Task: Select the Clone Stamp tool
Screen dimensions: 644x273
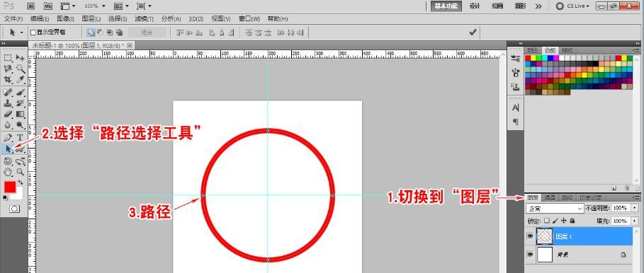Action: tap(8, 103)
